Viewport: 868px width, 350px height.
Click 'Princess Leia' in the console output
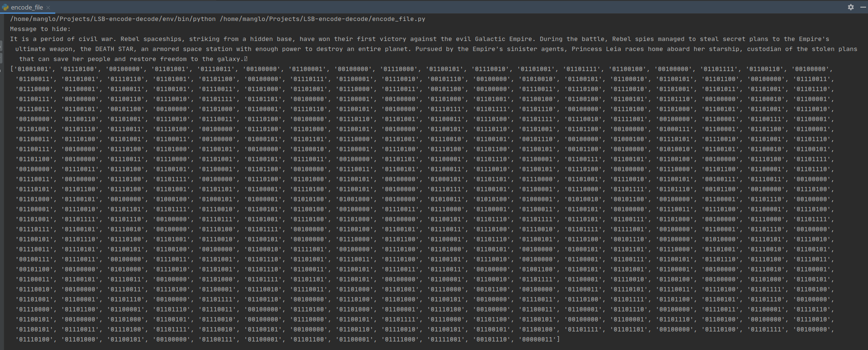coord(596,49)
